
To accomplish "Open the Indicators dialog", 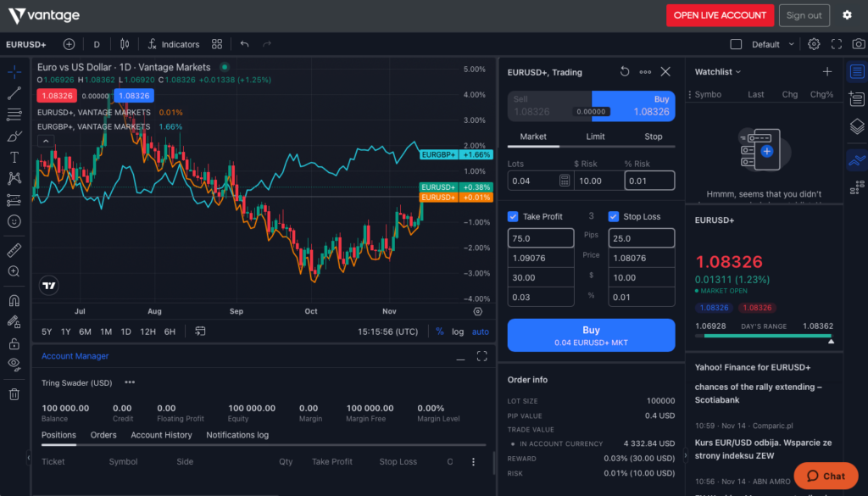I will coord(173,44).
